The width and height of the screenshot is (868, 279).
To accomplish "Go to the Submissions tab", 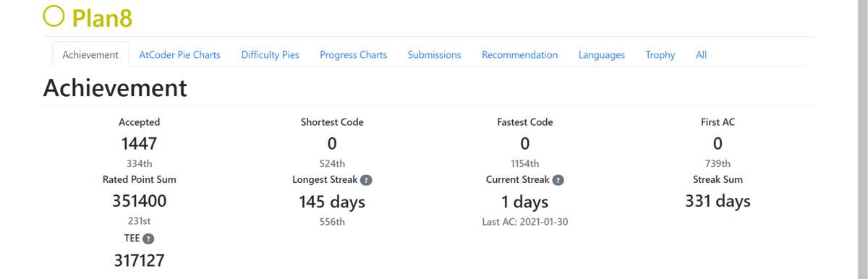I will tap(434, 55).
